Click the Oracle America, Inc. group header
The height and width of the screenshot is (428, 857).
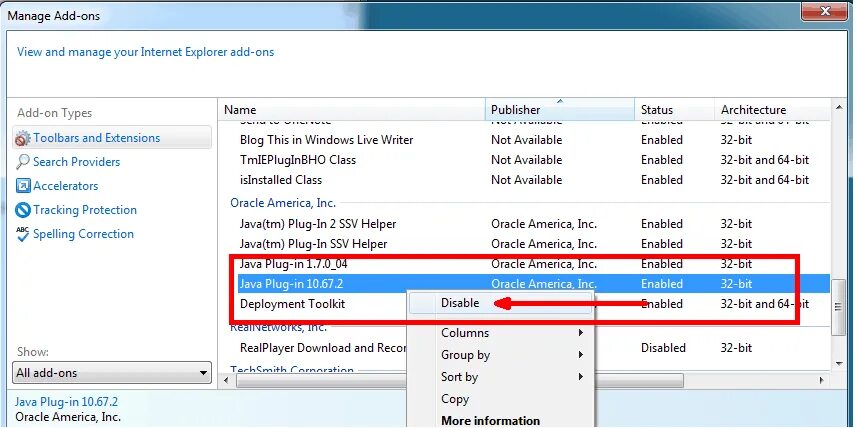pyautogui.click(x=283, y=203)
